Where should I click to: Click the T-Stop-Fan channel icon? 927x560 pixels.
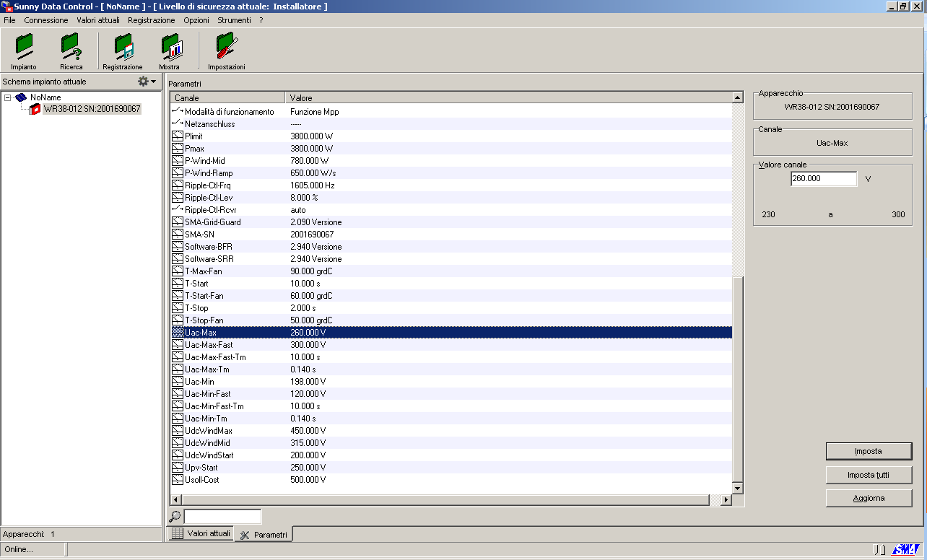(x=178, y=320)
